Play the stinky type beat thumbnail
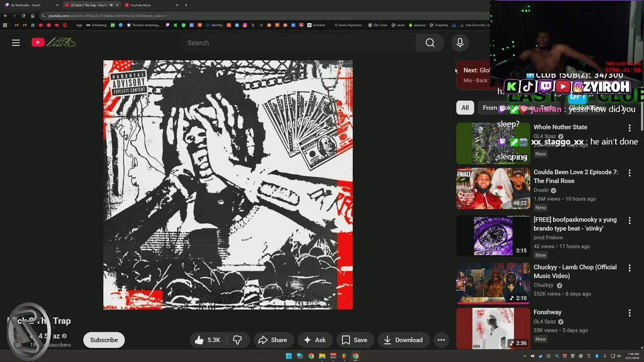Screen dimensions: 644x362 pos(493,236)
